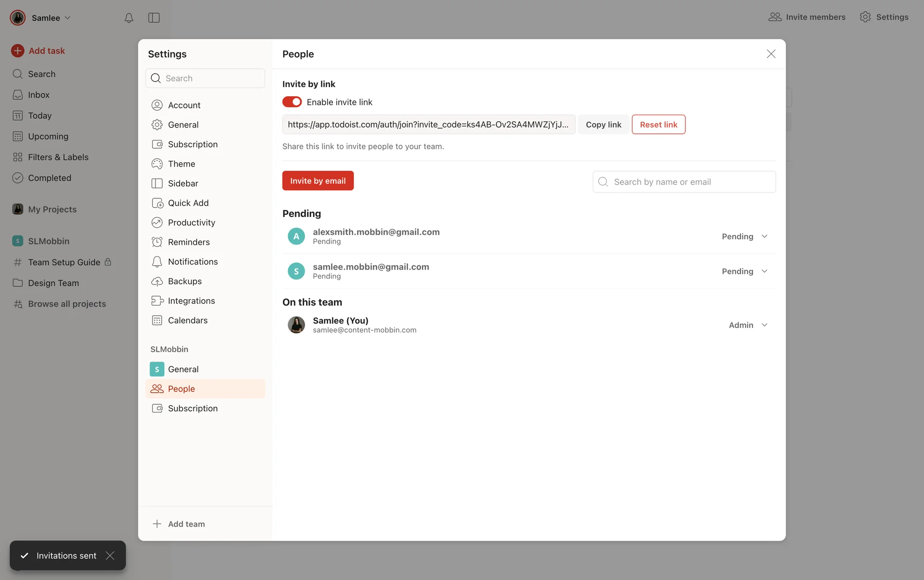Click the red Add task plus icon
Screen dimensions: 924x580
pos(18,51)
